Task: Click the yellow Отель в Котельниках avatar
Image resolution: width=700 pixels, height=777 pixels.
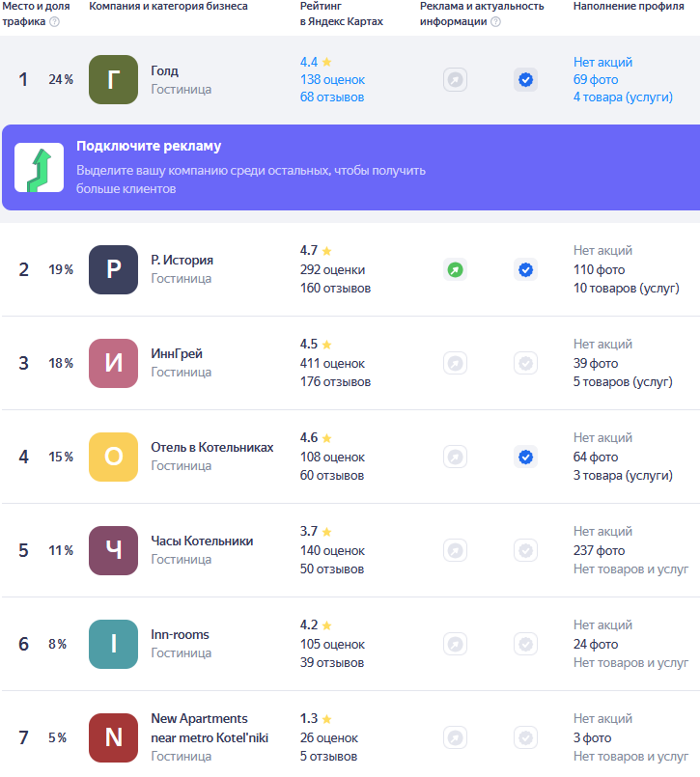Action: 114,457
